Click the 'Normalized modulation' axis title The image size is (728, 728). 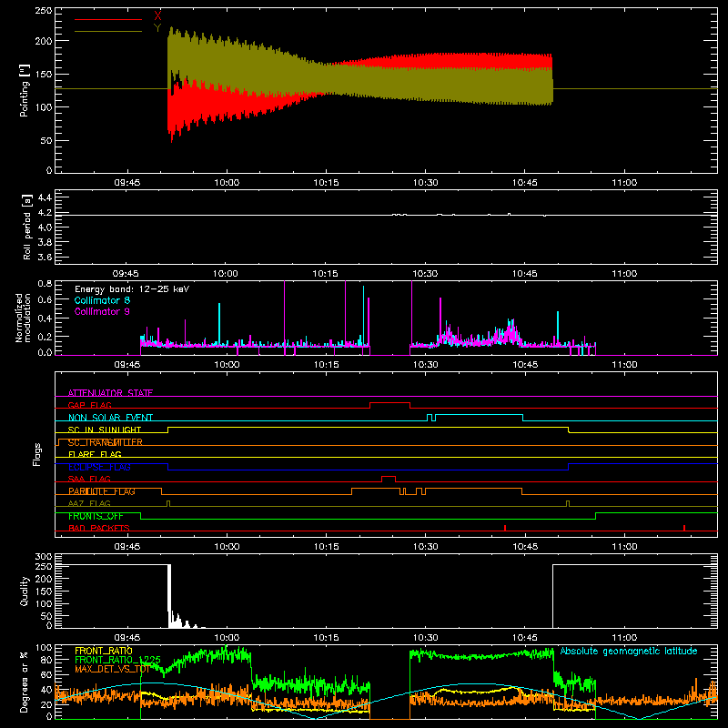(x=23, y=318)
